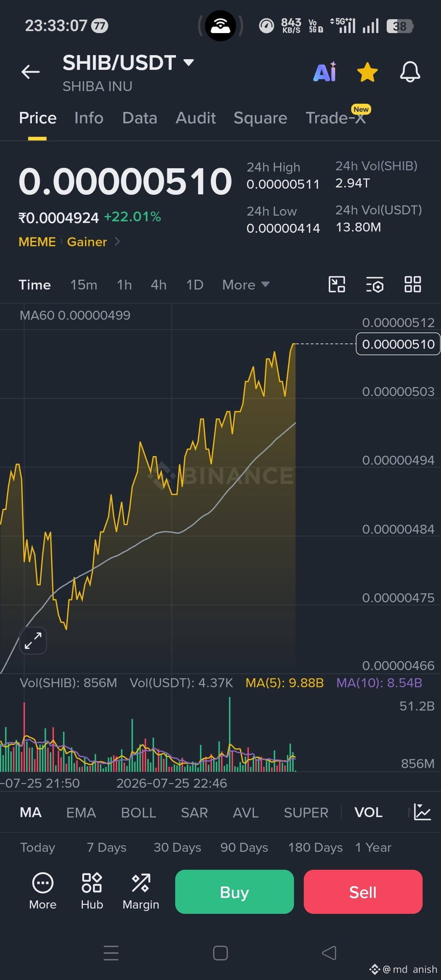Open the Margin trading icon
The image size is (441, 980).
[x=141, y=892]
